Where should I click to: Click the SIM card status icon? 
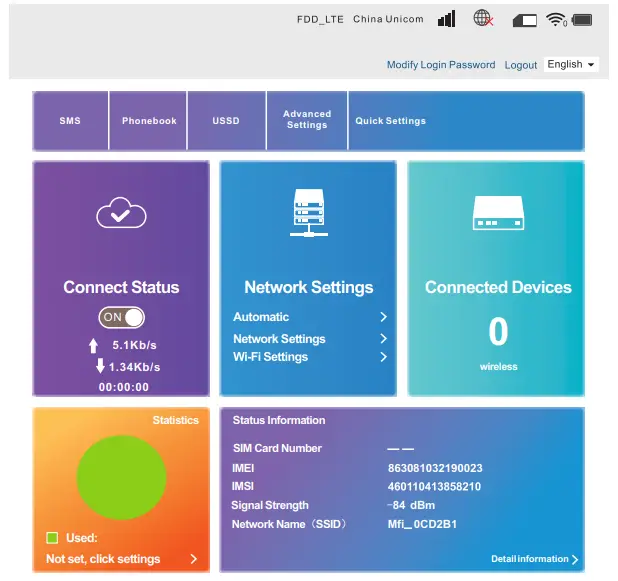pyautogui.click(x=525, y=20)
